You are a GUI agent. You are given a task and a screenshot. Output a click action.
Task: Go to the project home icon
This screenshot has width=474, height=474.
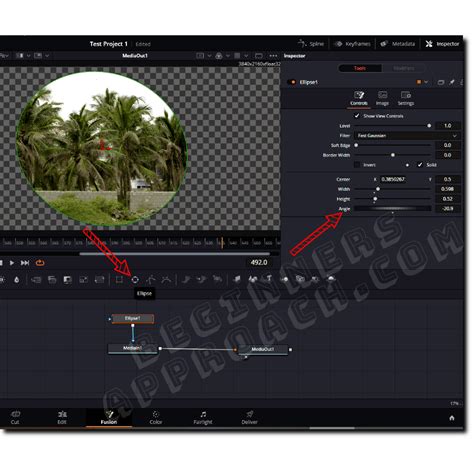pos(452,418)
